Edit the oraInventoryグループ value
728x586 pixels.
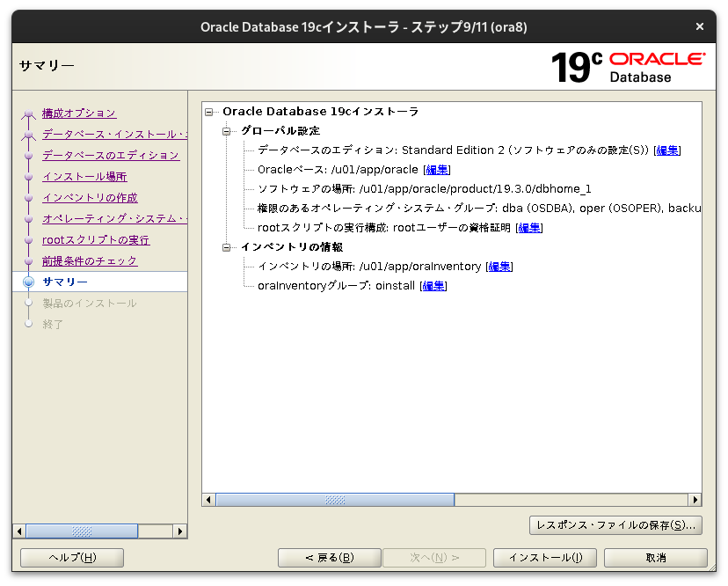[433, 285]
